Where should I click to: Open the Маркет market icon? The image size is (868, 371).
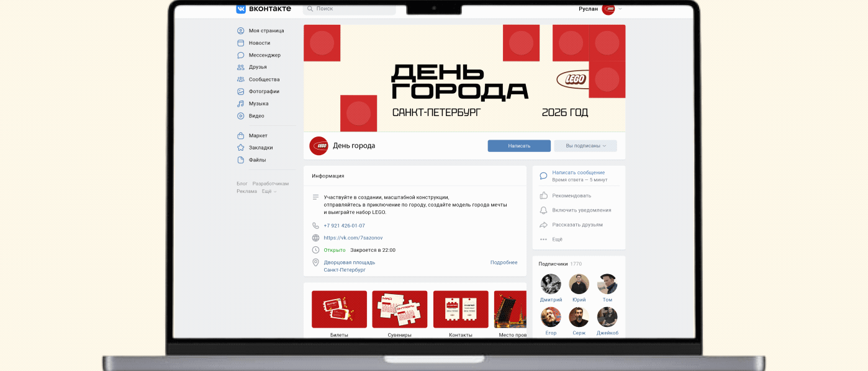click(241, 135)
